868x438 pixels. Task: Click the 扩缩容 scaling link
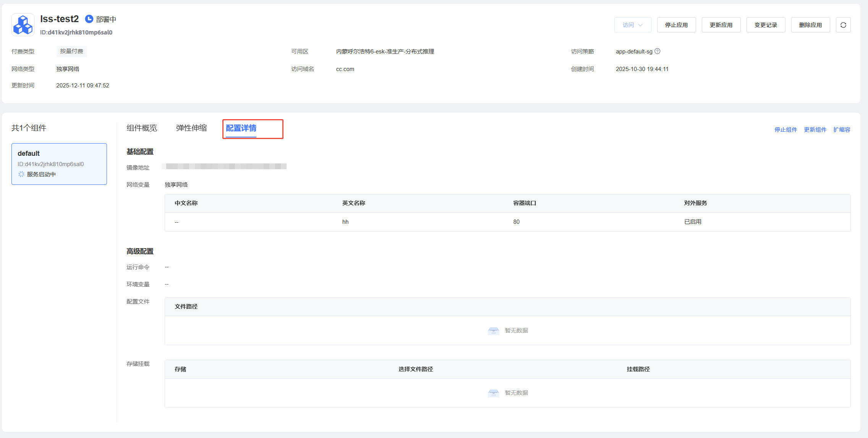(842, 130)
